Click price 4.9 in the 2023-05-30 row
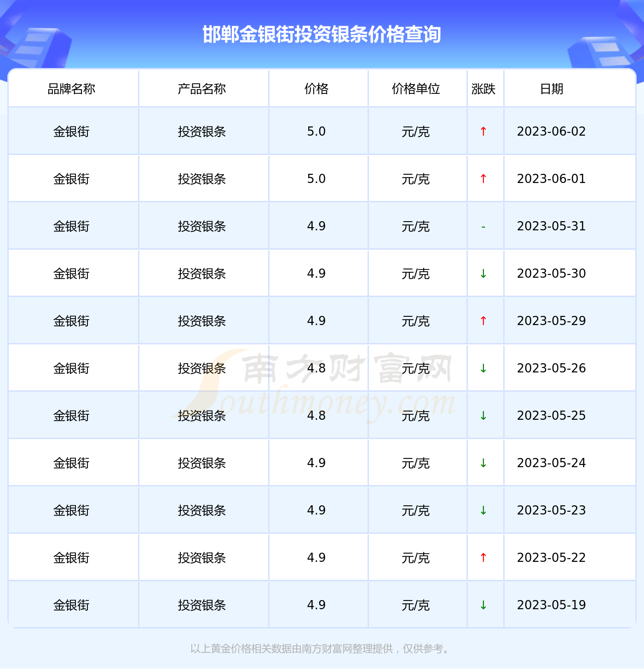This screenshot has height=669, width=644. pyautogui.click(x=316, y=274)
